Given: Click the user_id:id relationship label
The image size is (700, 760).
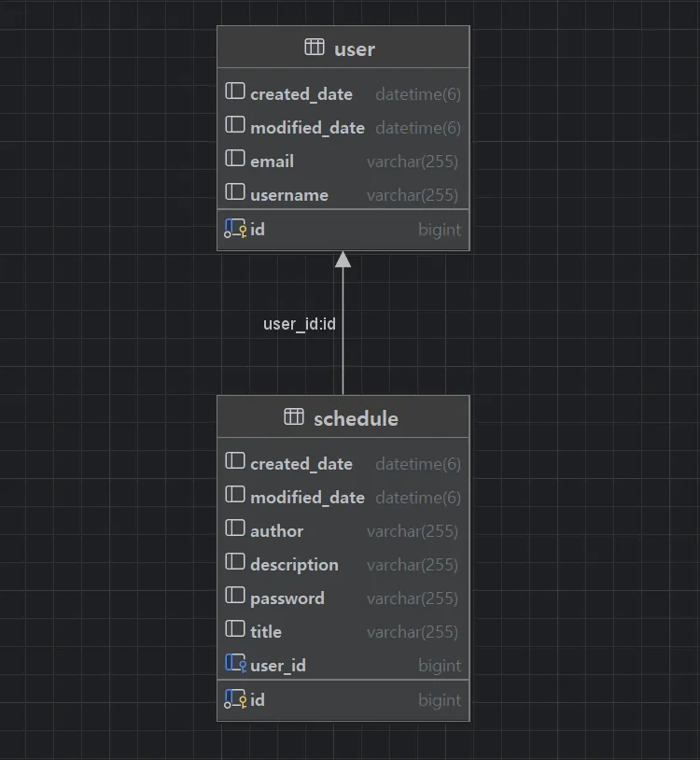Looking at the screenshot, I should [299, 324].
